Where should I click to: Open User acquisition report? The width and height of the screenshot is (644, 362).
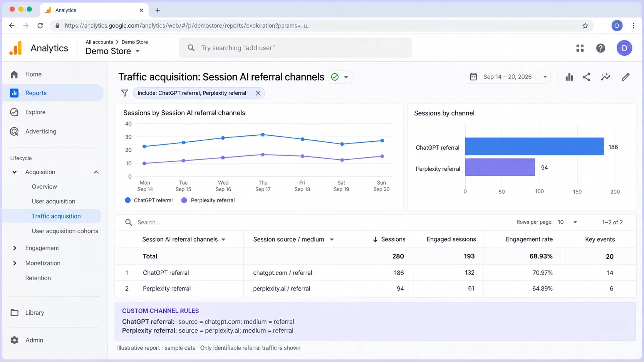pyautogui.click(x=54, y=202)
